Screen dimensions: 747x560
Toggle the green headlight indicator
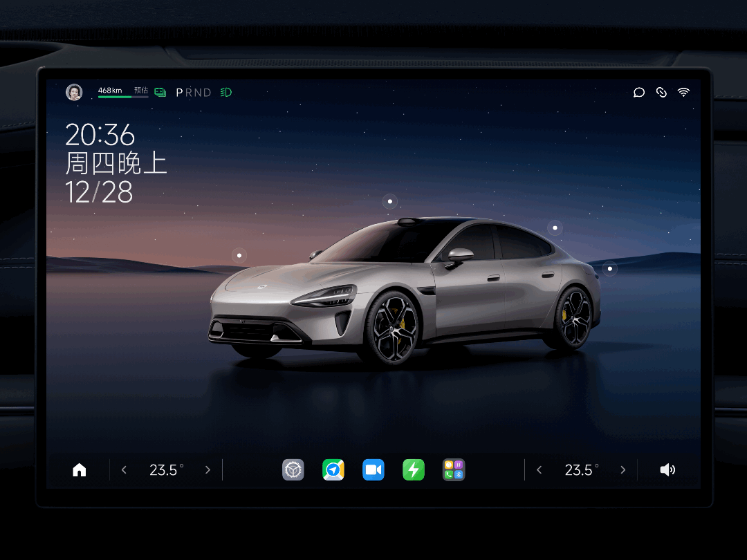[x=226, y=92]
